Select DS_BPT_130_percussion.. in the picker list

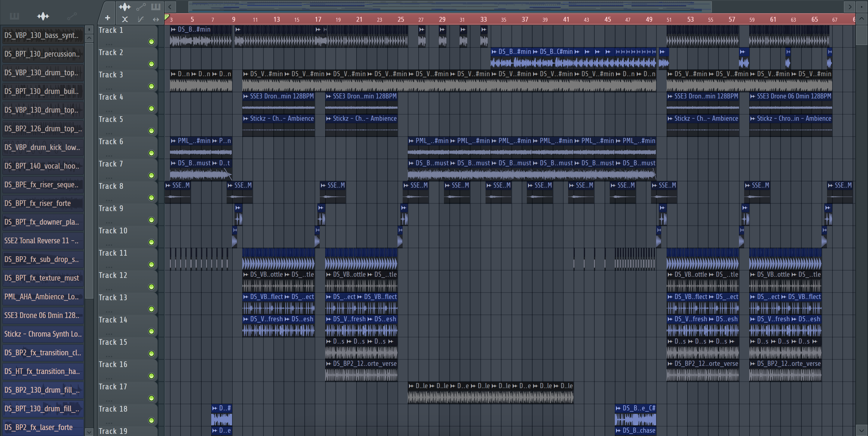[x=43, y=54]
